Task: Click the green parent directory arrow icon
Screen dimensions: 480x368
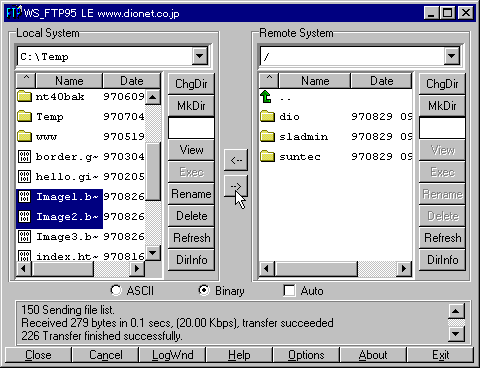Action: (266, 97)
